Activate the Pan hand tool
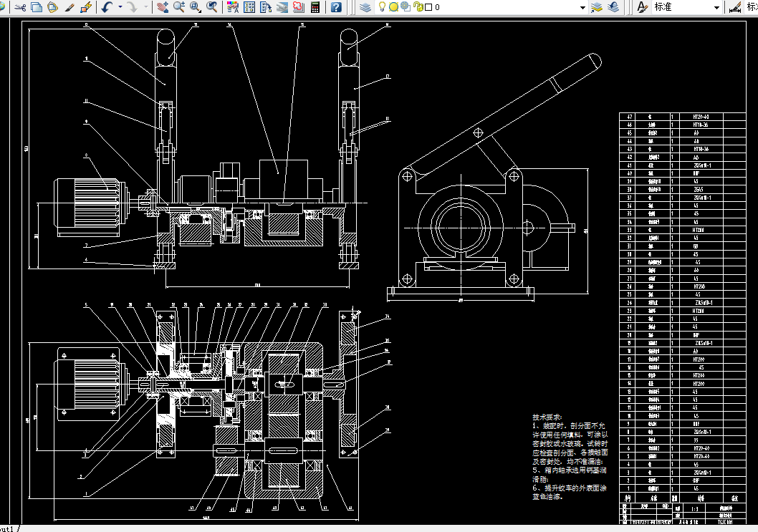Image resolution: width=758 pixels, height=532 pixels. coord(163,7)
